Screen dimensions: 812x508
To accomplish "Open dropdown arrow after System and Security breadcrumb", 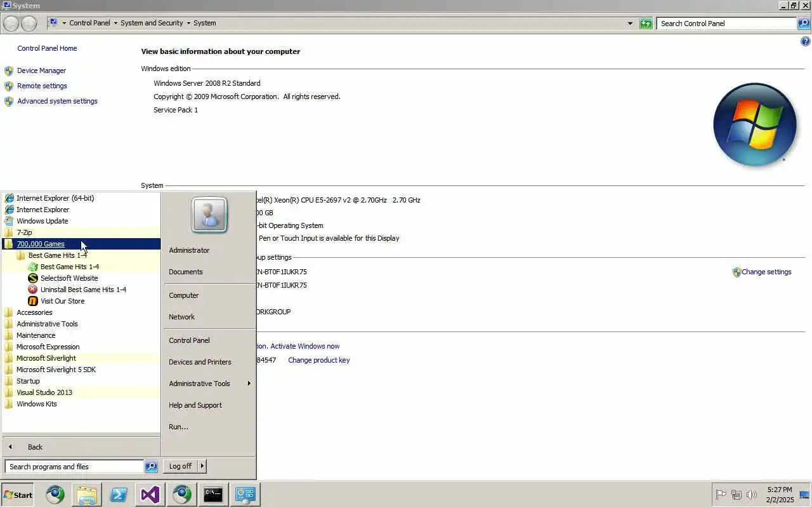I will [188, 23].
